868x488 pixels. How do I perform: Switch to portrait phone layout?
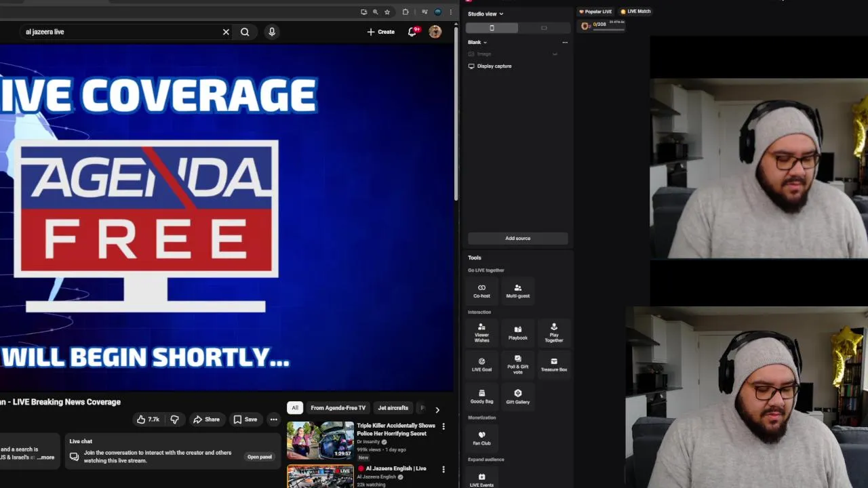point(492,28)
